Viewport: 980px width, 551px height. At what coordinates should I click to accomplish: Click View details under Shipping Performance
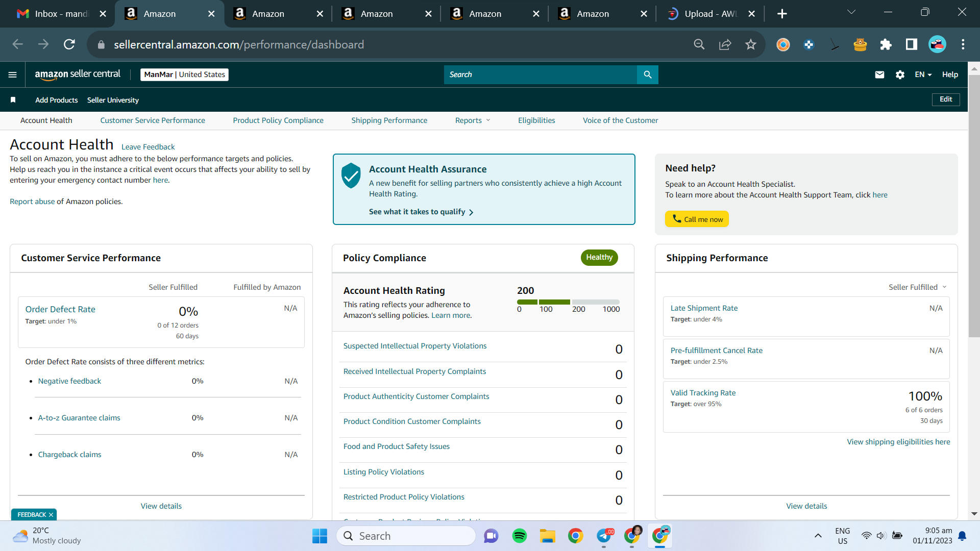[x=806, y=506]
